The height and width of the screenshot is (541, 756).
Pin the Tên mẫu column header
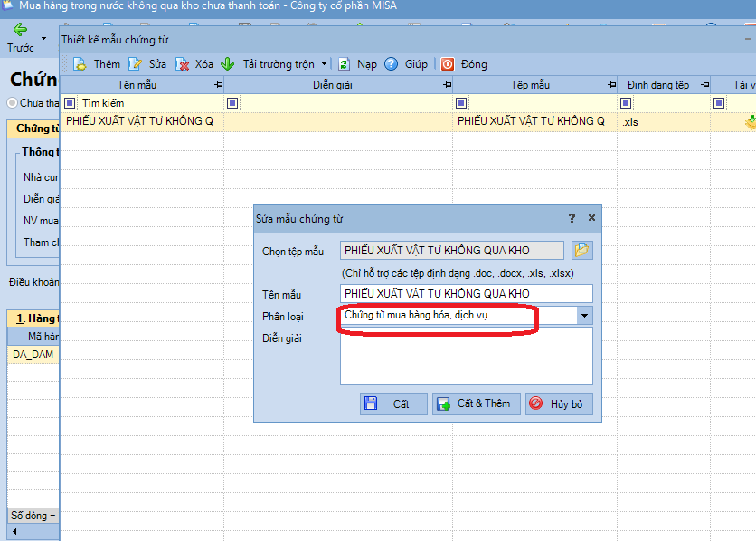[219, 85]
